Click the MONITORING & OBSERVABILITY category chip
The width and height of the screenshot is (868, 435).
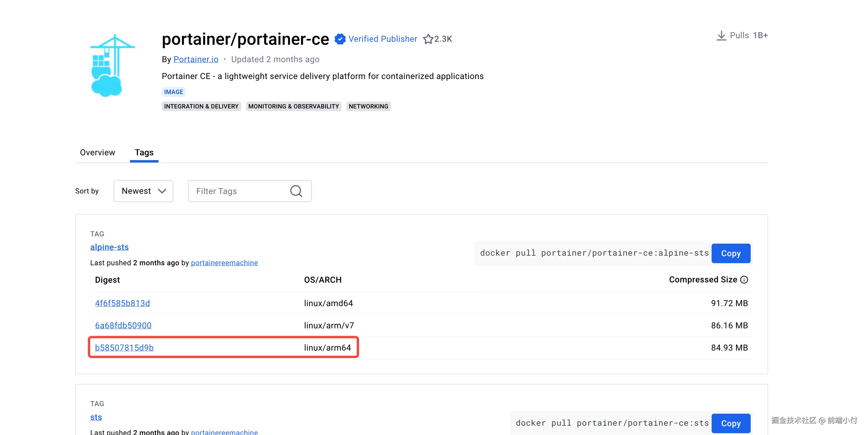[293, 106]
